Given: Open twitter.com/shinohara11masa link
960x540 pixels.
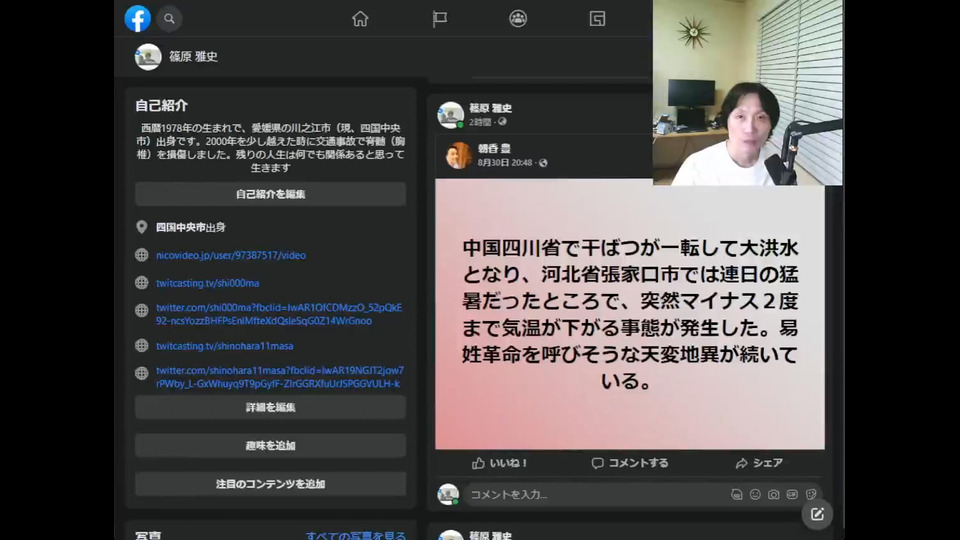Looking at the screenshot, I should click(x=280, y=377).
